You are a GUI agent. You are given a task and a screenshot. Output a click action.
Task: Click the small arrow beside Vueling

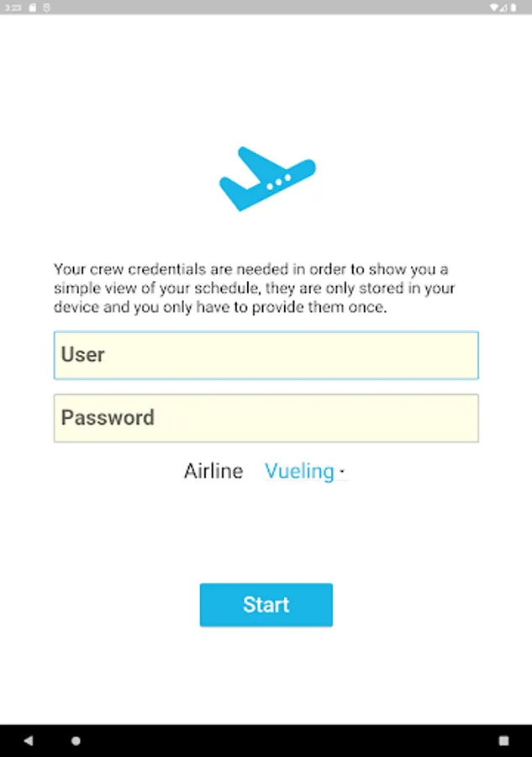coord(341,473)
